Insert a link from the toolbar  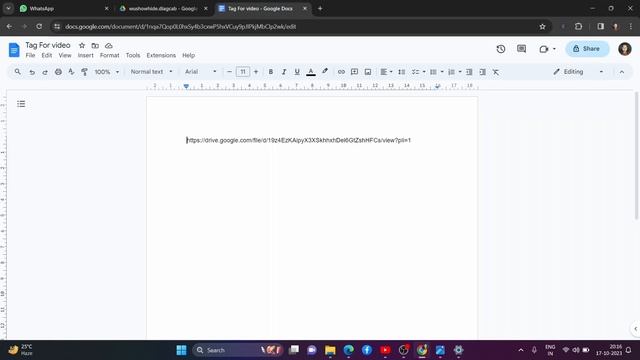(x=341, y=72)
